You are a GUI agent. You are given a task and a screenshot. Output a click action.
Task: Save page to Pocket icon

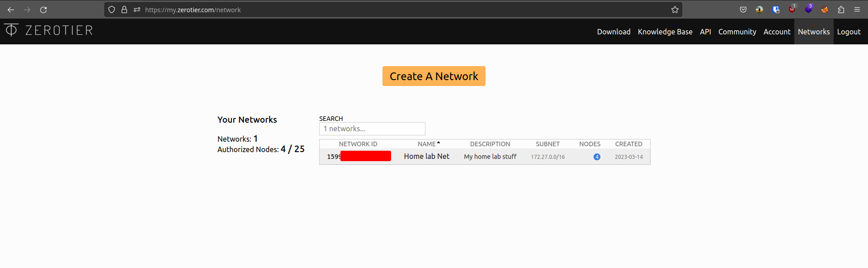(x=743, y=10)
